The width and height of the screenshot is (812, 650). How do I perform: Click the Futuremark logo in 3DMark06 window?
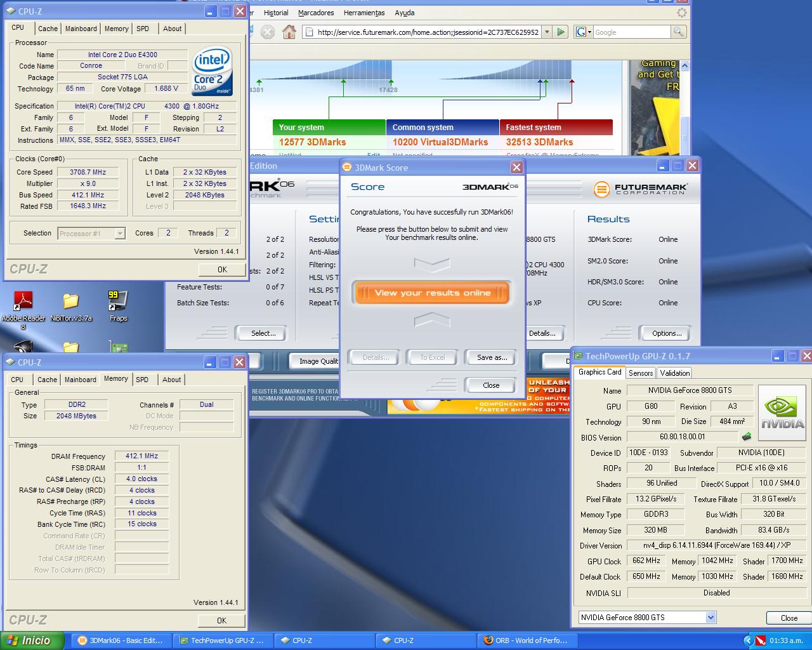[641, 189]
